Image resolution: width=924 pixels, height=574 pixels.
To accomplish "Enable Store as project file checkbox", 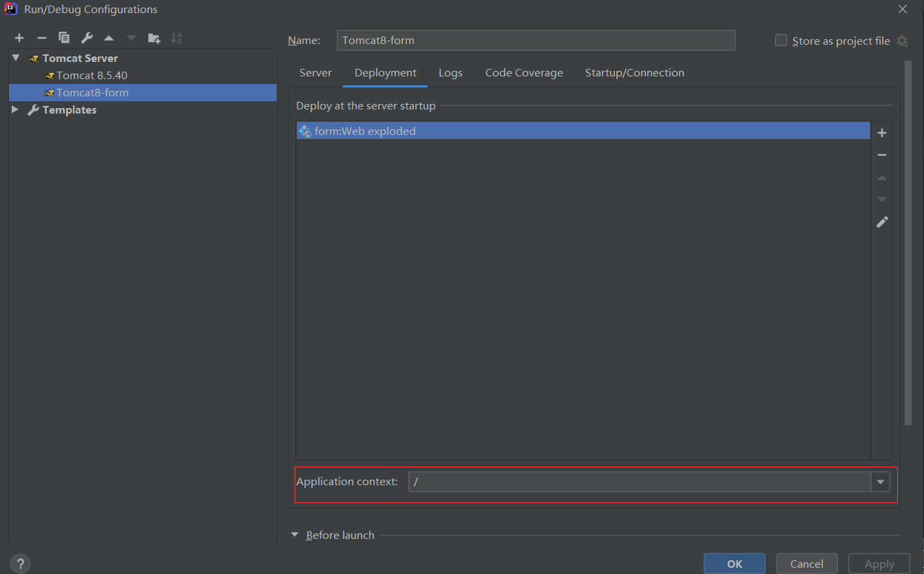I will pos(781,41).
